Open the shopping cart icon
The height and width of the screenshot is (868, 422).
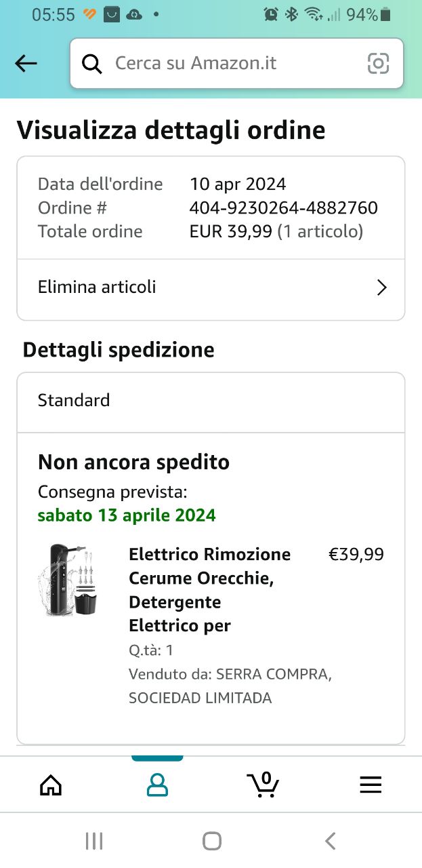[x=263, y=785]
